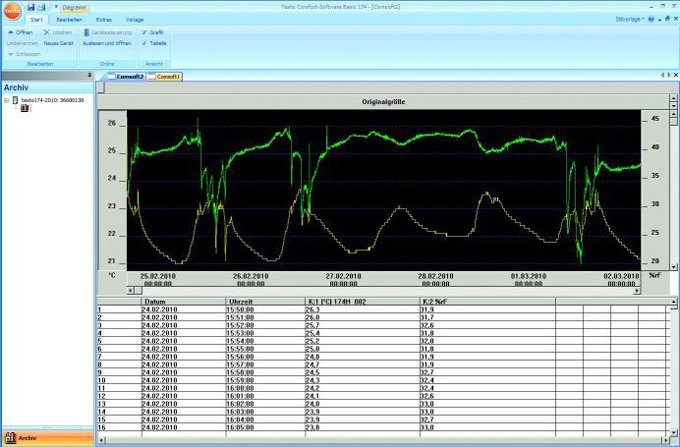Image resolution: width=680 pixels, height=447 pixels.
Task: Click the K:1 [°C] 174H column header
Action: click(362, 301)
